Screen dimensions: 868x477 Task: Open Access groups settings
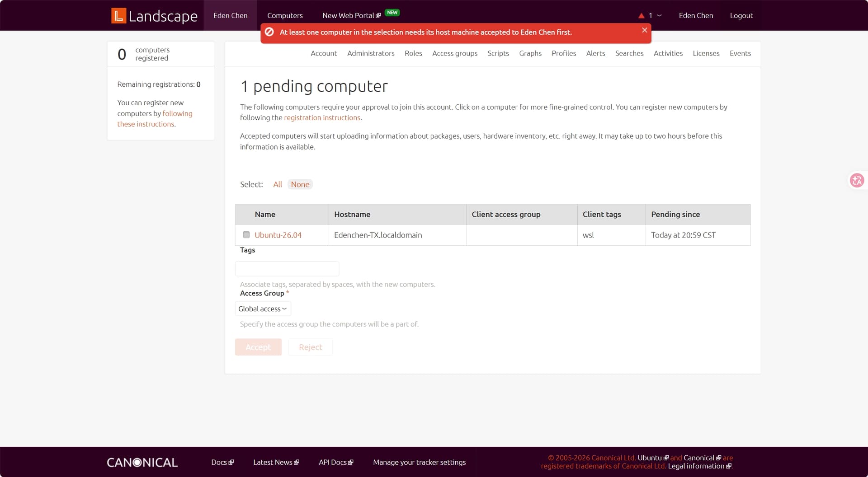(x=455, y=53)
